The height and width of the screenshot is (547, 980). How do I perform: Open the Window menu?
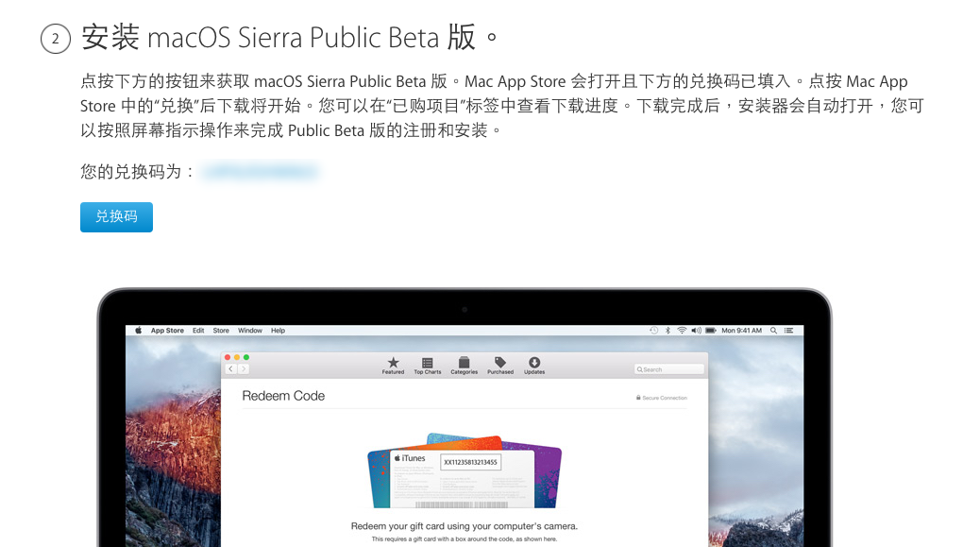coord(250,330)
